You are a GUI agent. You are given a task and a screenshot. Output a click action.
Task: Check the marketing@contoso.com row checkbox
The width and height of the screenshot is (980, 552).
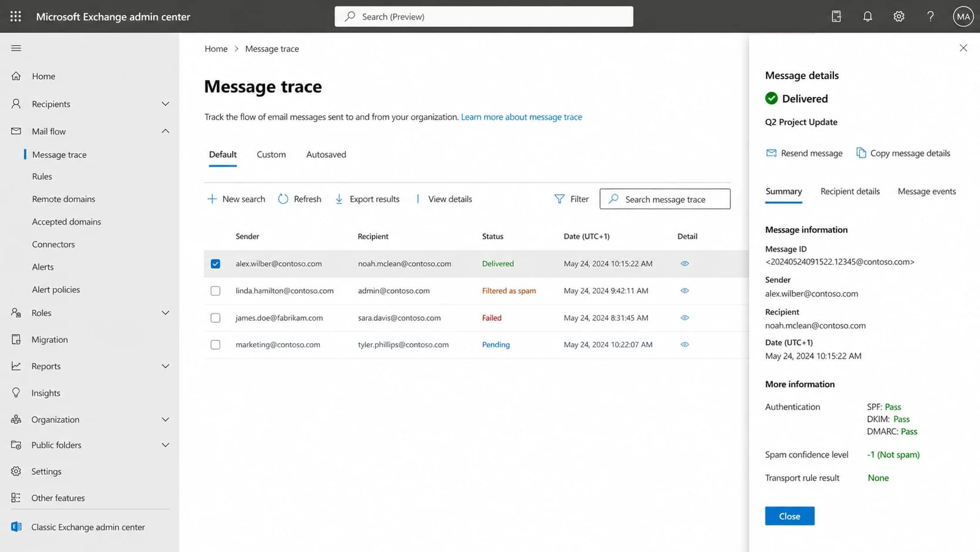pyautogui.click(x=215, y=344)
